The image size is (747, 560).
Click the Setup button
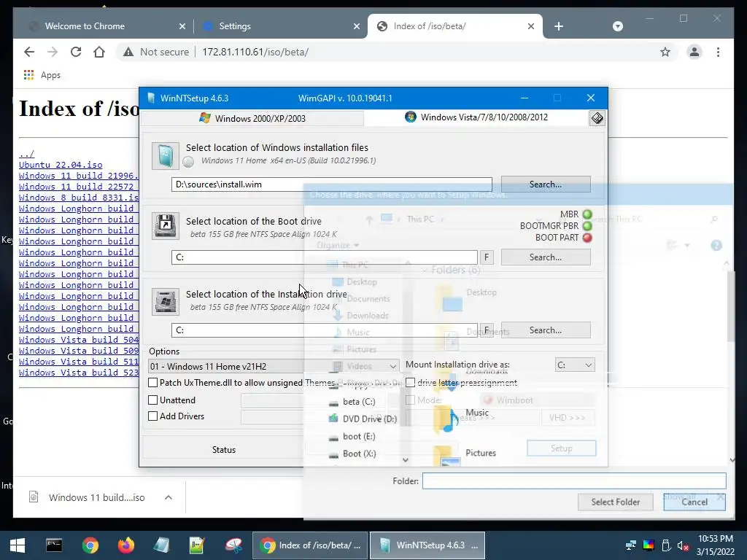[561, 448]
